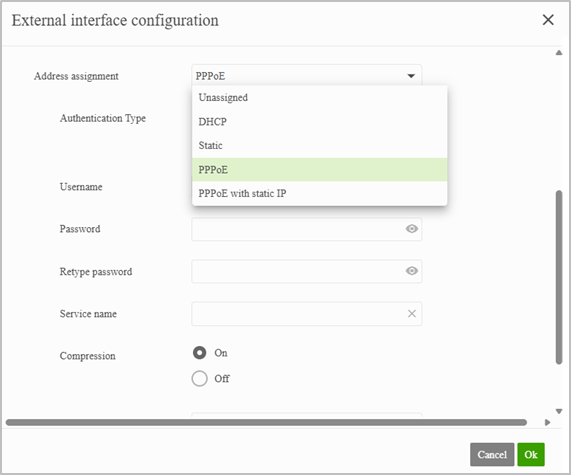
Task: Select PPPoE with static IP
Action: tap(320, 193)
